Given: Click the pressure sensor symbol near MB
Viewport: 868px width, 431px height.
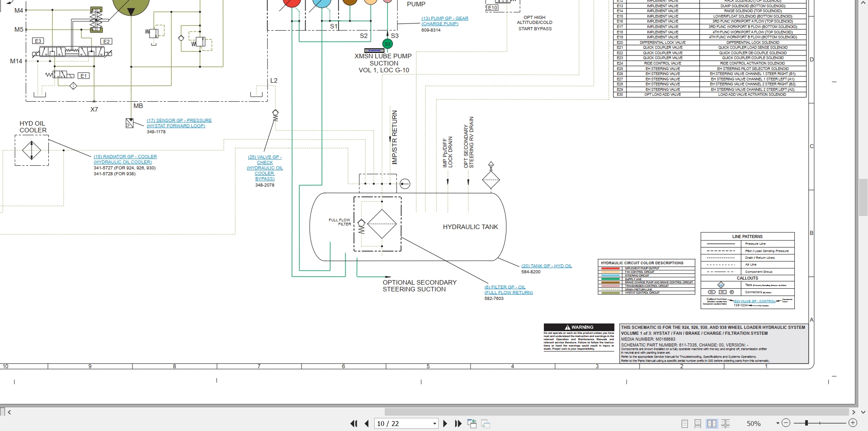Looking at the screenshot, I should [129, 123].
